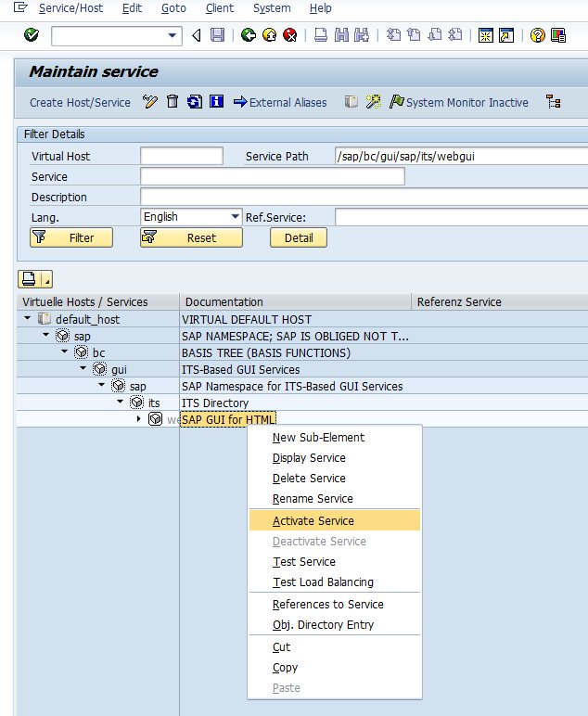Viewport: 588px width, 716px height.
Task: Open the Lang. English dropdown
Action: tap(236, 216)
